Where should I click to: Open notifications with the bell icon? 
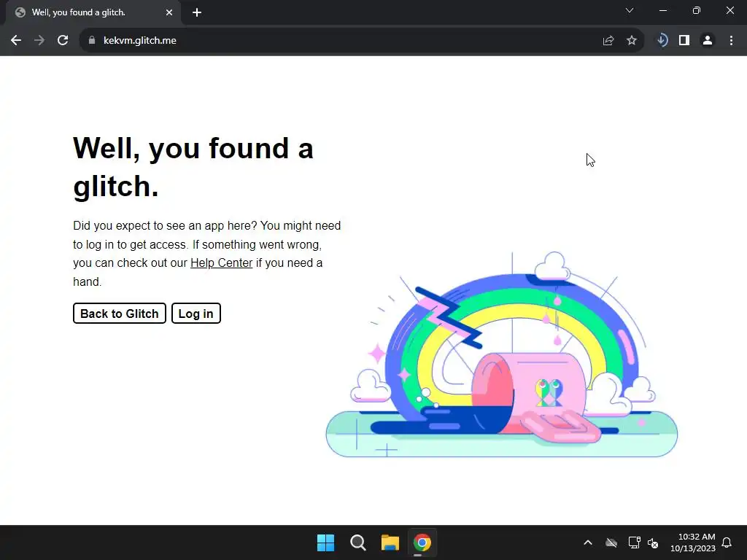tap(727, 542)
